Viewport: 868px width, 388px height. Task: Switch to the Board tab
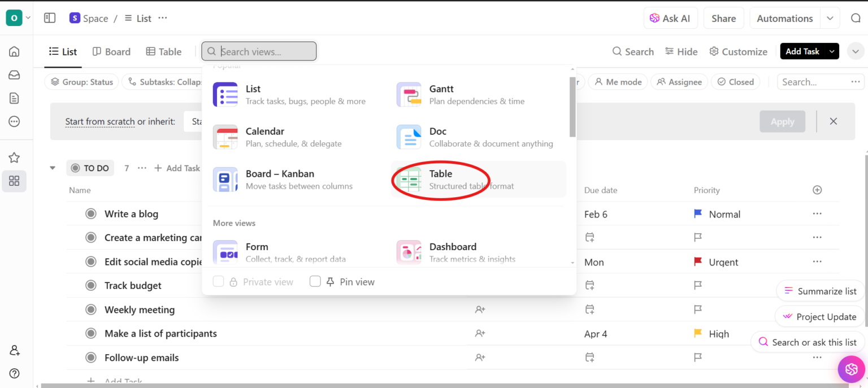111,51
